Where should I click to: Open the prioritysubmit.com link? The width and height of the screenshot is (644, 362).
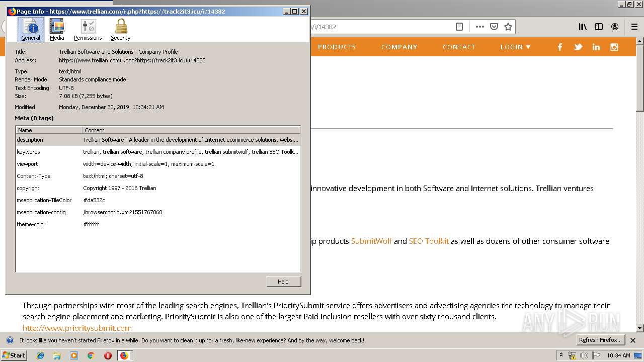coord(77,328)
